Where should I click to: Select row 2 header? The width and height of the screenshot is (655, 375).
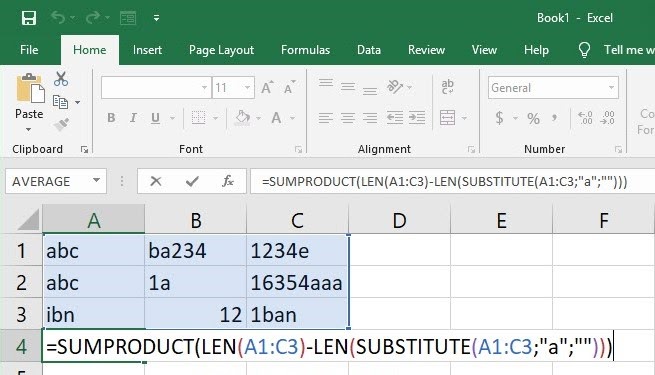coord(21,283)
